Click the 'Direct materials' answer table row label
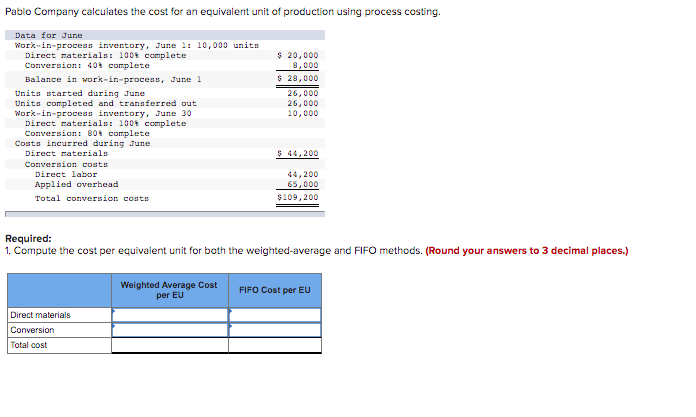 coord(40,315)
